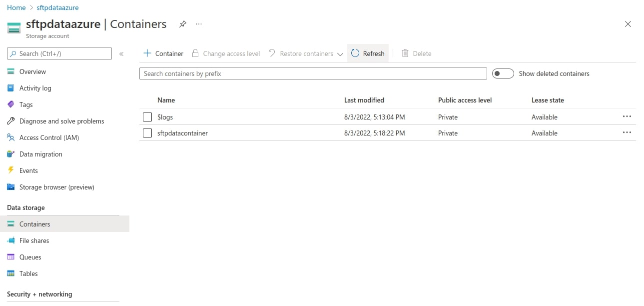The image size is (644, 306).
Task: Sort by Public access level header
Action: [x=465, y=100]
